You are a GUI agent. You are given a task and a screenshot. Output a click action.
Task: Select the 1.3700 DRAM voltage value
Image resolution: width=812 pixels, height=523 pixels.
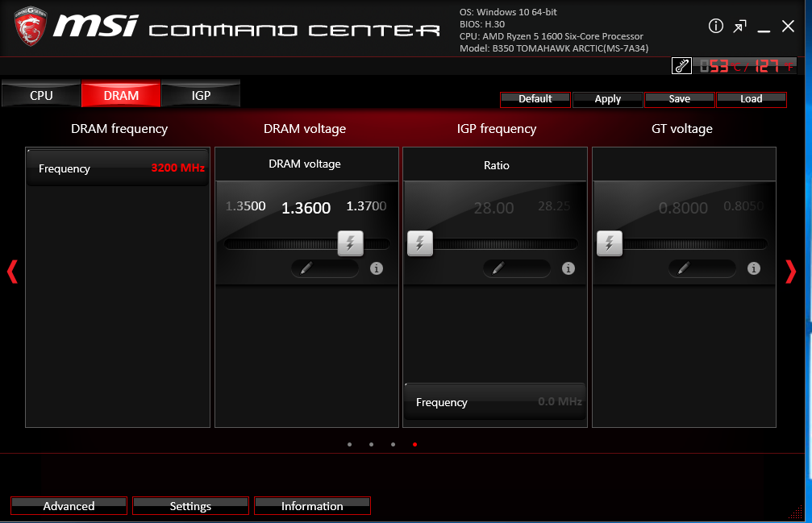coord(366,205)
